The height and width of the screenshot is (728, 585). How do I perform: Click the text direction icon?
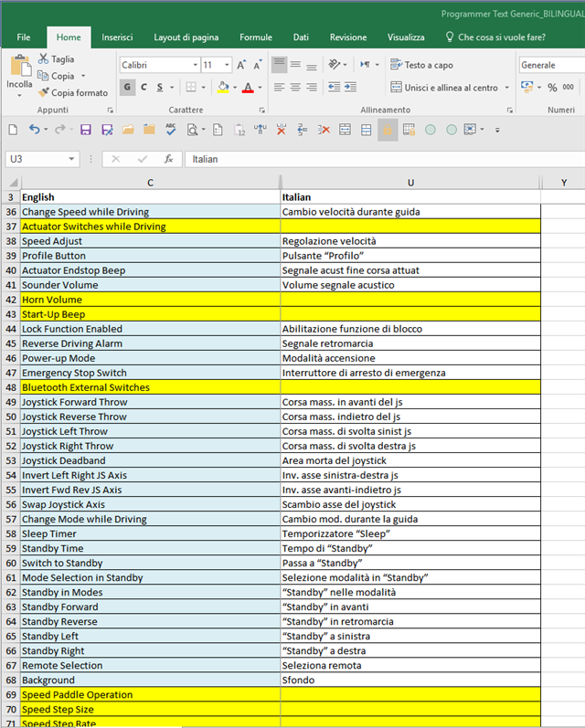[366, 65]
